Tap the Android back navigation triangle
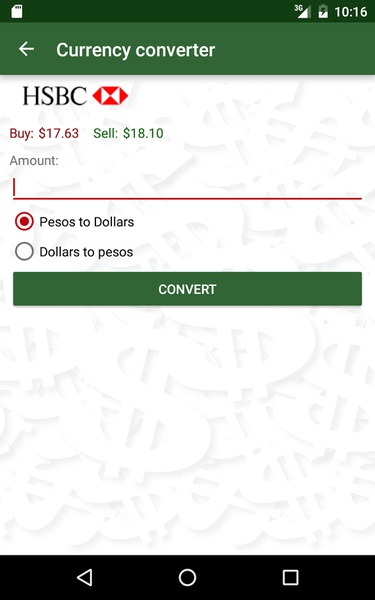 85,577
